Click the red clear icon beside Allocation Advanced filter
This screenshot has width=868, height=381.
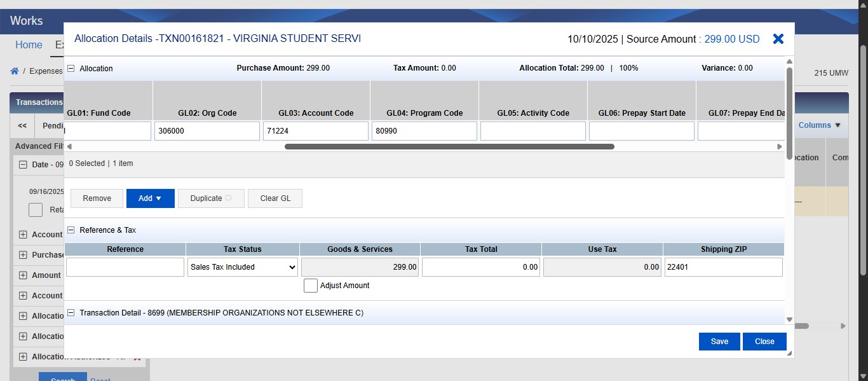coord(137,357)
